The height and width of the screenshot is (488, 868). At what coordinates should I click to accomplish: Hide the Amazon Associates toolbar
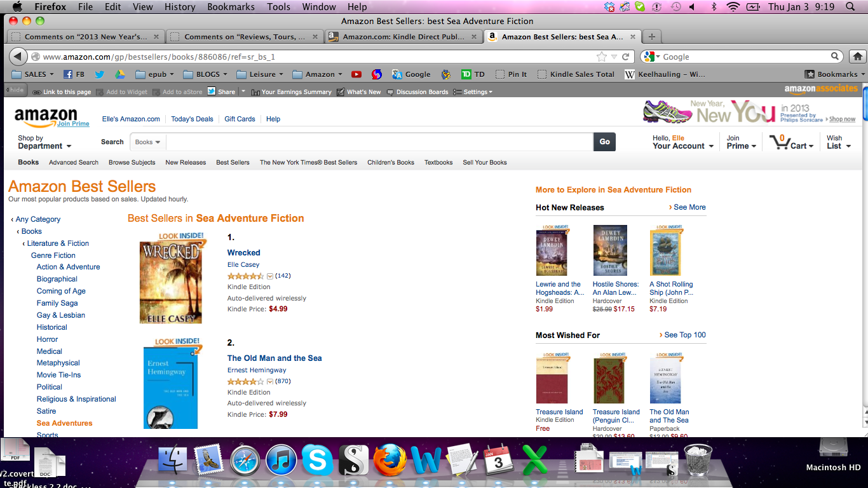(16, 90)
